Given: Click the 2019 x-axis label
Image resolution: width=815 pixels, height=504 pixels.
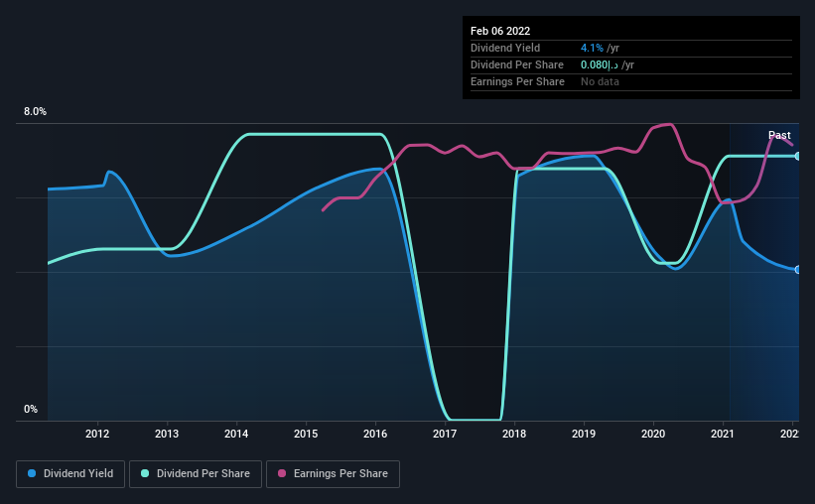Looking at the screenshot, I should click(584, 434).
